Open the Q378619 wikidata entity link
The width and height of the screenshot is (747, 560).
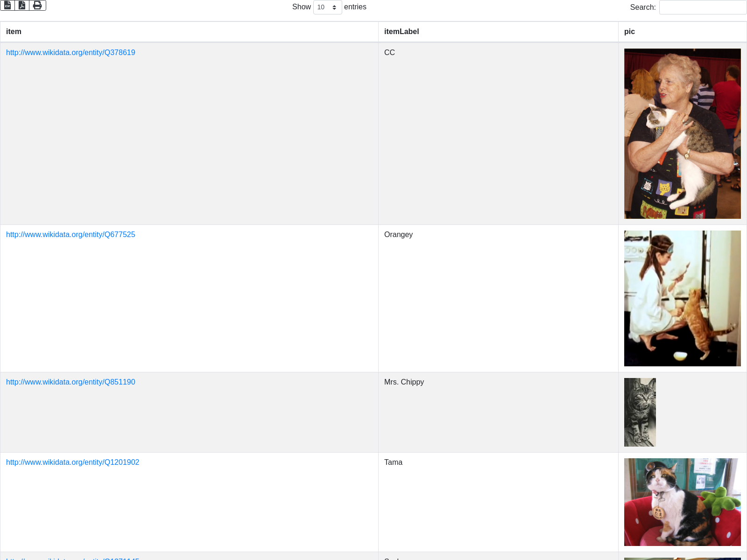pyautogui.click(x=70, y=53)
